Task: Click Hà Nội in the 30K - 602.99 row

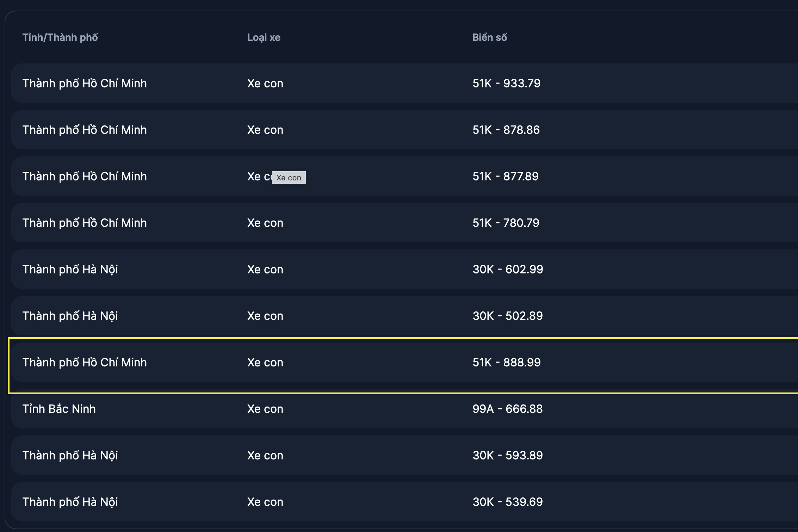Action: click(x=70, y=270)
